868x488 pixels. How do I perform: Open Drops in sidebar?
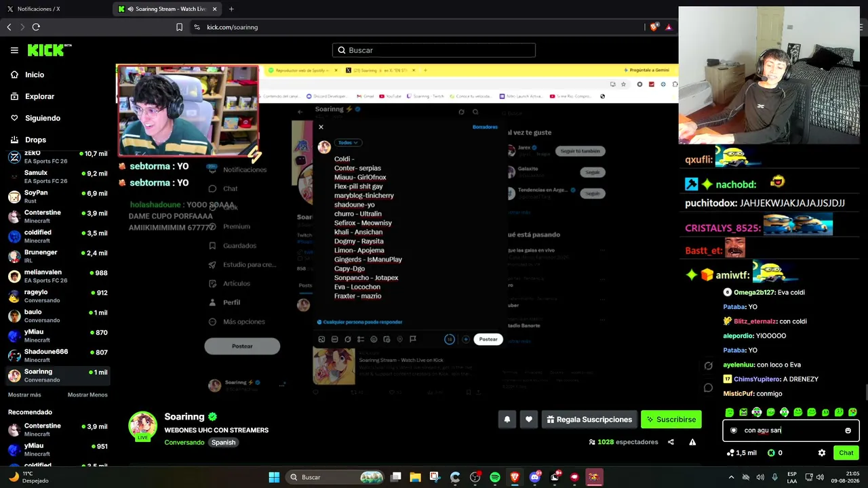coord(28,140)
